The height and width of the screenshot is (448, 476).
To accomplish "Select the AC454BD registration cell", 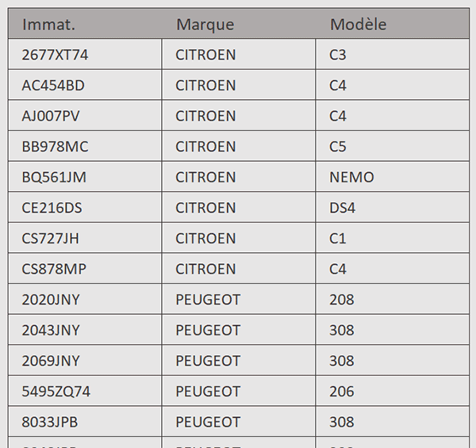I will [52, 86].
